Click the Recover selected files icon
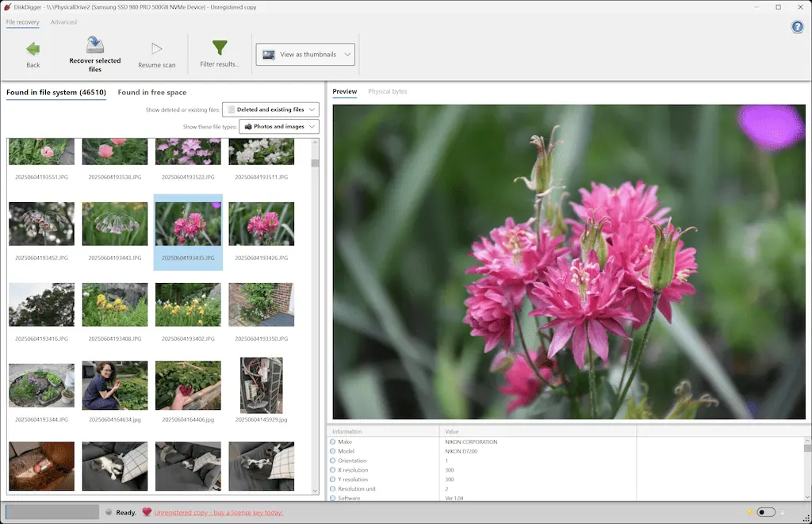 point(95,45)
